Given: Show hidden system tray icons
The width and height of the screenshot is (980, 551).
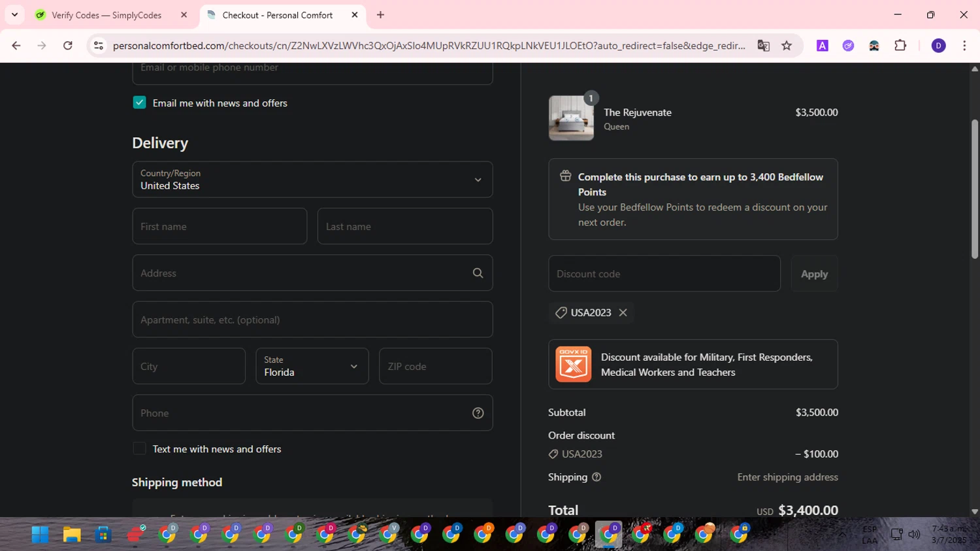Looking at the screenshot, I should tap(843, 535).
